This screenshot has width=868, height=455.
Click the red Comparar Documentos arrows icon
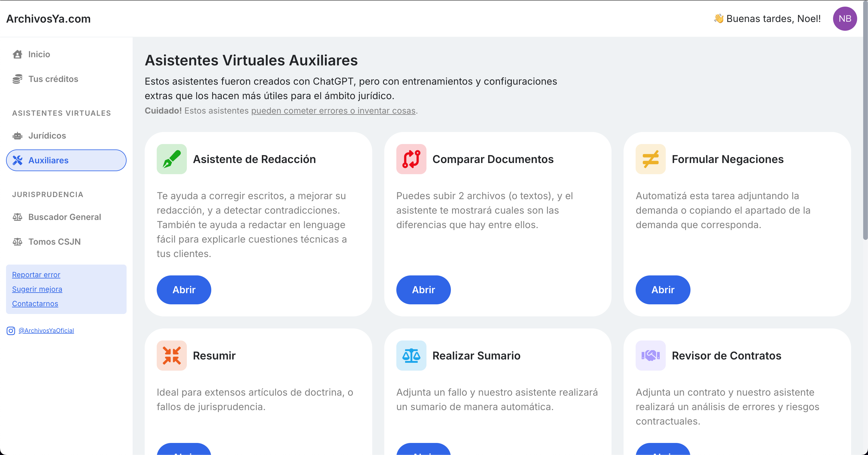click(411, 159)
